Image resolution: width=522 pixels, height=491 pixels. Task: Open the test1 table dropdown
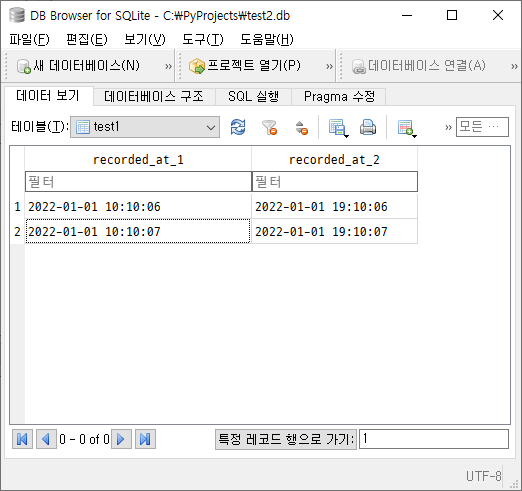pyautogui.click(x=145, y=127)
